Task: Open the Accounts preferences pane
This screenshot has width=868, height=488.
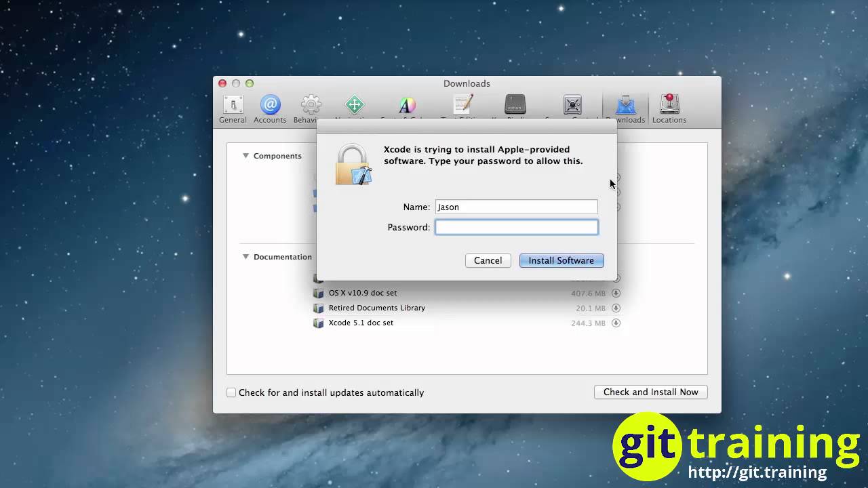Action: pyautogui.click(x=270, y=109)
